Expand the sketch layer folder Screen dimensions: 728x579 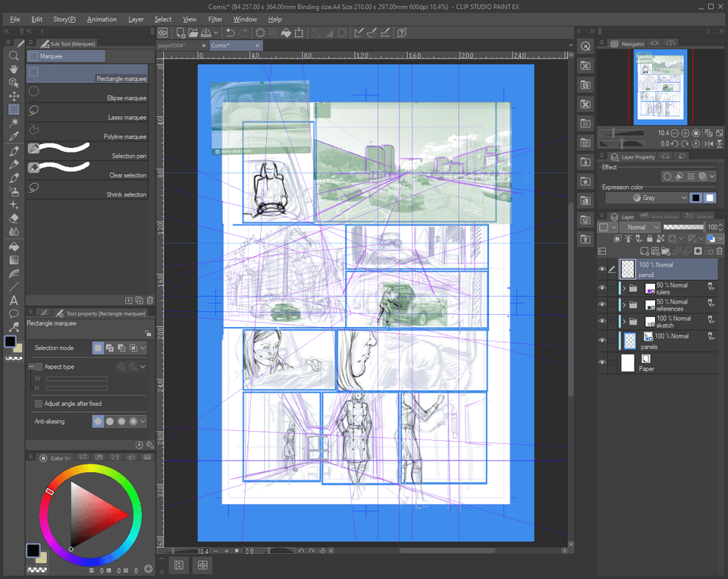click(623, 321)
